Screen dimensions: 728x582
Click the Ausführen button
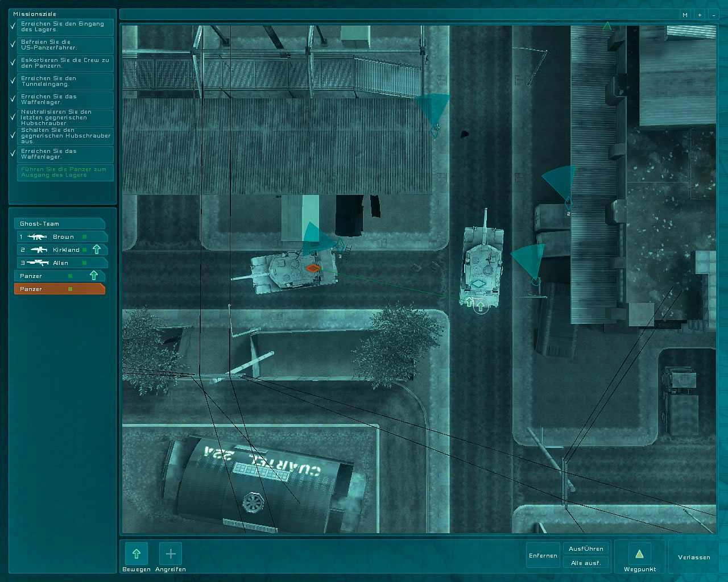coord(586,548)
